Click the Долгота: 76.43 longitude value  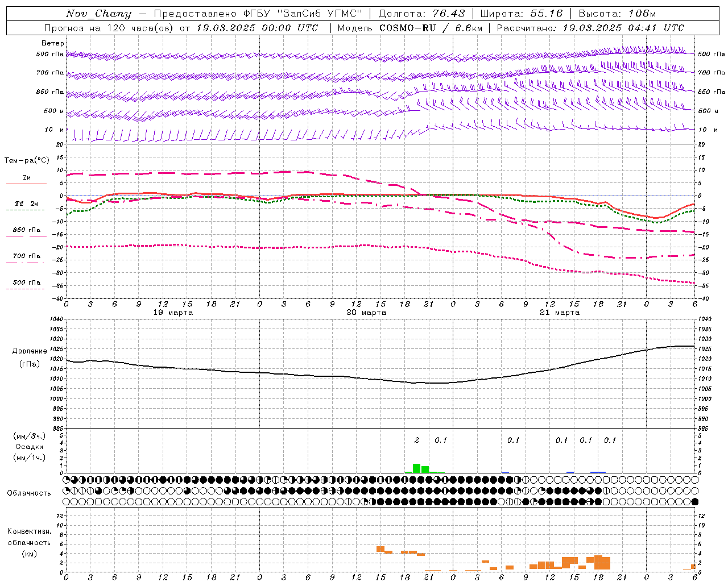[421, 14]
